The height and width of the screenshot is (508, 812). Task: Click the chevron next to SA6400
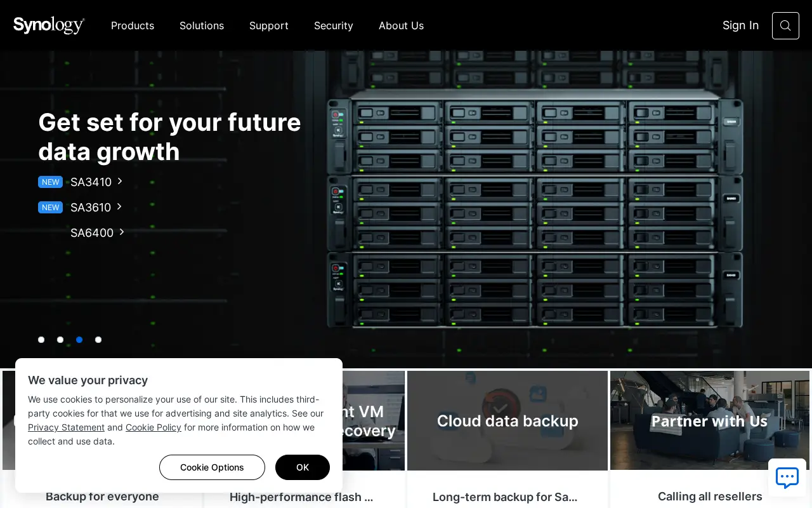tap(122, 232)
